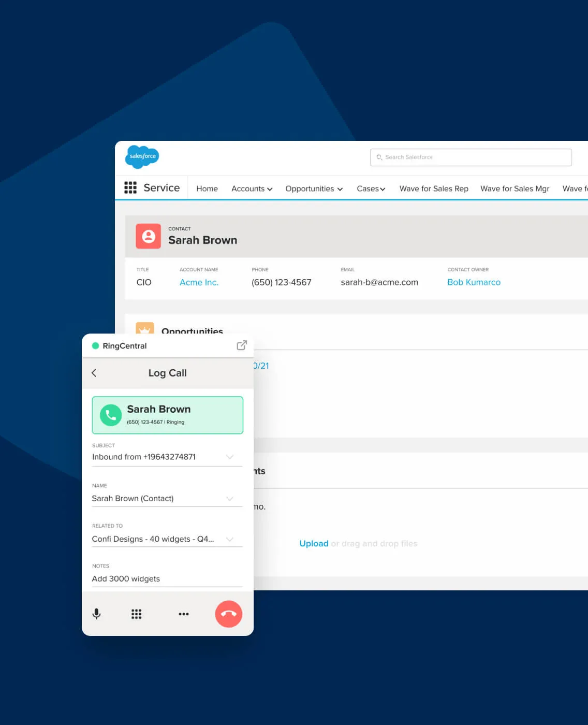The width and height of the screenshot is (588, 725).
Task: Click the search magnifier icon
Action: point(379,157)
